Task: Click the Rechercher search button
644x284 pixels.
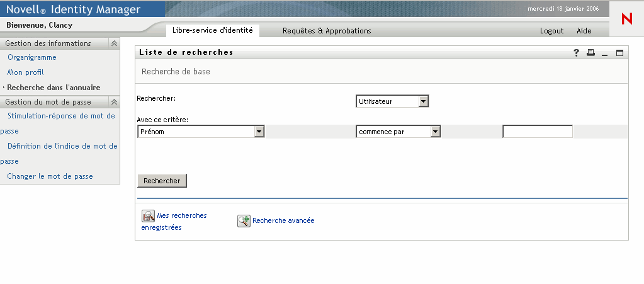Action: pos(162,181)
